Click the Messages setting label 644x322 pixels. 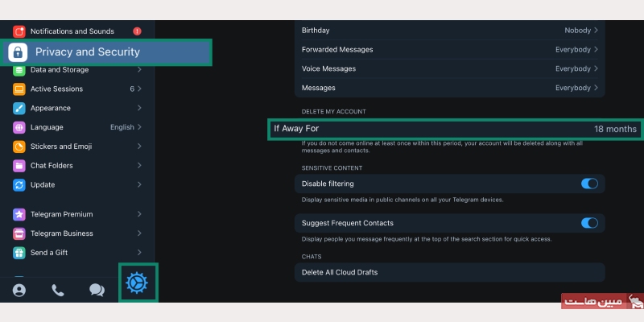click(x=318, y=88)
